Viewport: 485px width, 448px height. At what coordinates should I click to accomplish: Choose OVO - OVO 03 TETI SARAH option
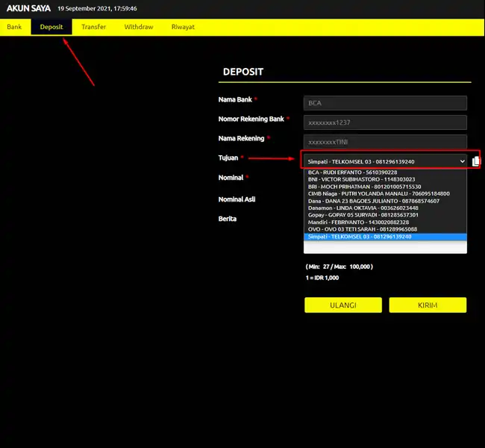385,229
